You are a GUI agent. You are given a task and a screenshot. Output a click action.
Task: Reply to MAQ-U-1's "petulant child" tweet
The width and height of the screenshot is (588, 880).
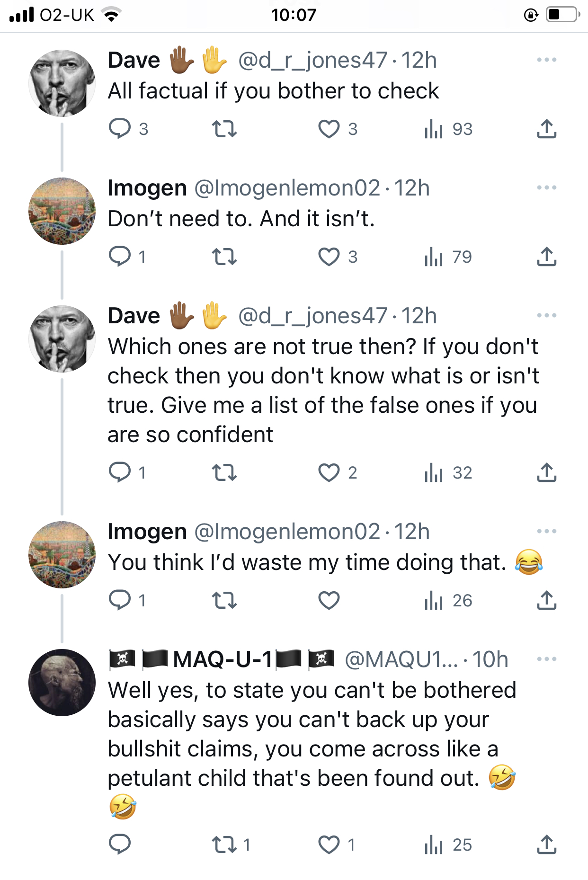click(x=120, y=844)
